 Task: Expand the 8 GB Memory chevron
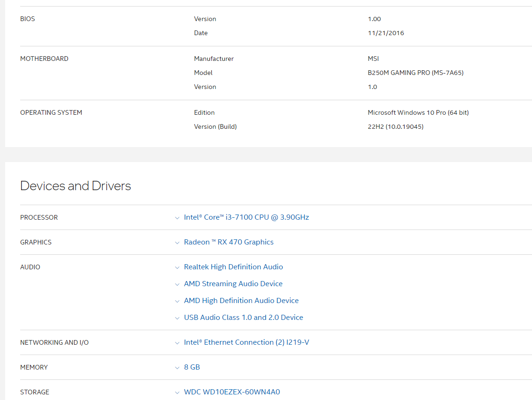(177, 368)
